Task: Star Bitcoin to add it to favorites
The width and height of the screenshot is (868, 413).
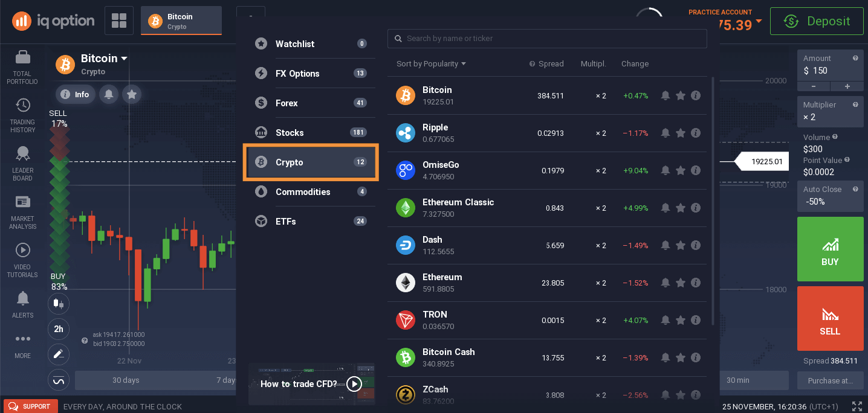Action: [681, 95]
